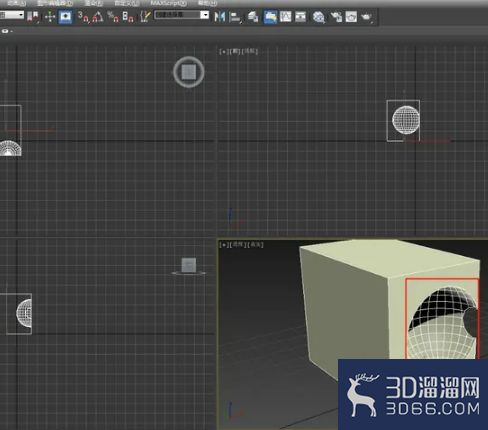
Task: Toggle the Ribbon display button
Action: [x=270, y=17]
